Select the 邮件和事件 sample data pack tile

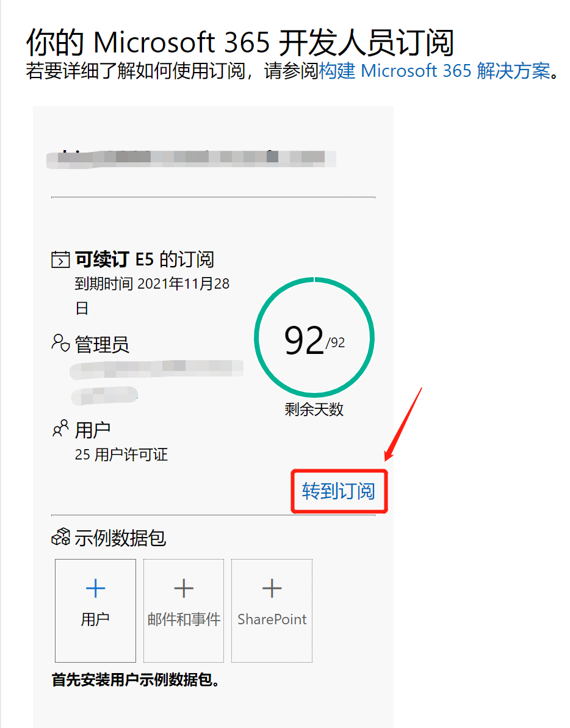pyautogui.click(x=184, y=611)
